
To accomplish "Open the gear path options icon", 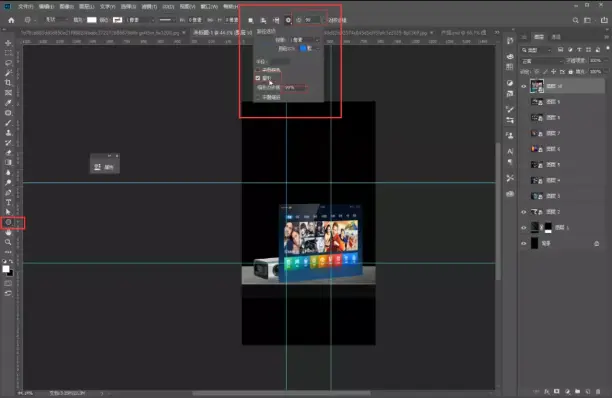I will pyautogui.click(x=288, y=20).
